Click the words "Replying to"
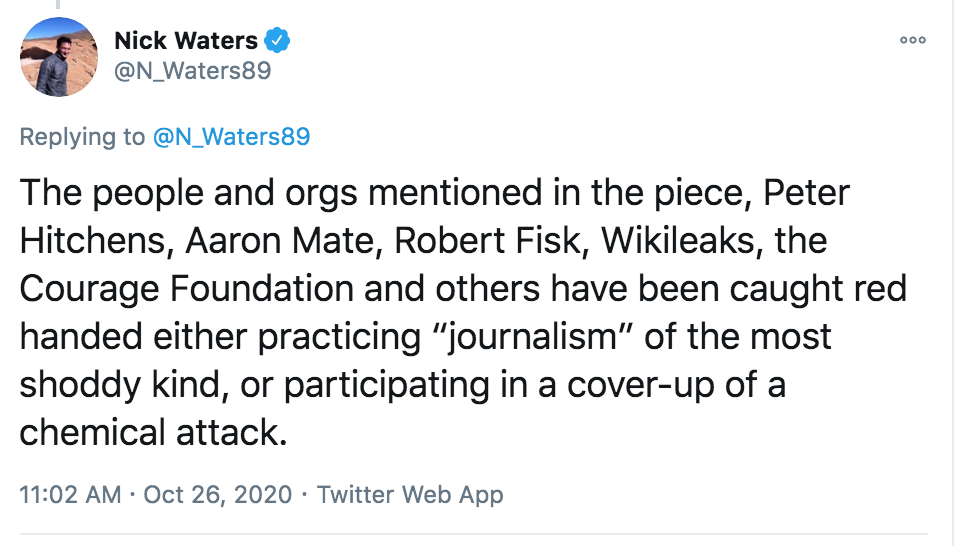The image size is (956, 546). (82, 137)
